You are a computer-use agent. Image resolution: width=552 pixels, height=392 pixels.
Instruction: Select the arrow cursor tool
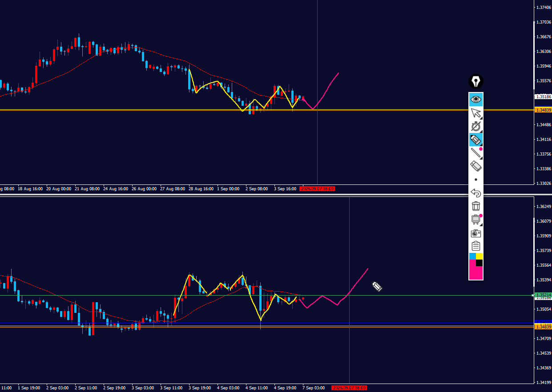coord(476,113)
